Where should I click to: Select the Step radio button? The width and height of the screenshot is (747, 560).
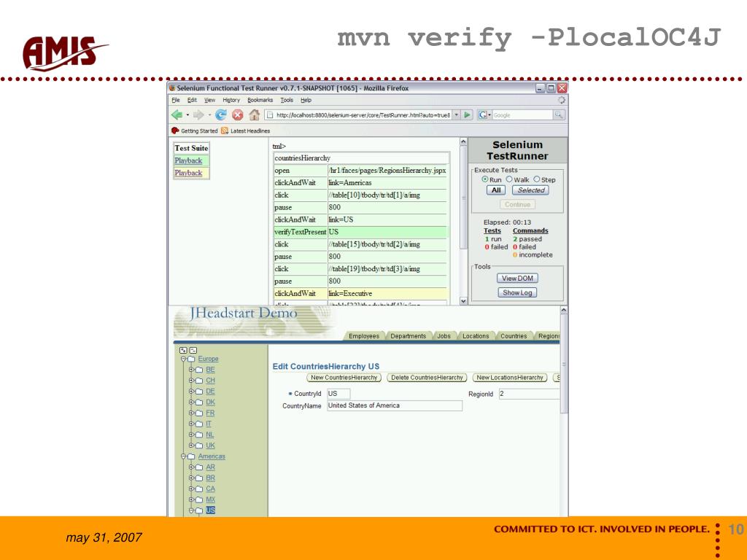click(537, 179)
